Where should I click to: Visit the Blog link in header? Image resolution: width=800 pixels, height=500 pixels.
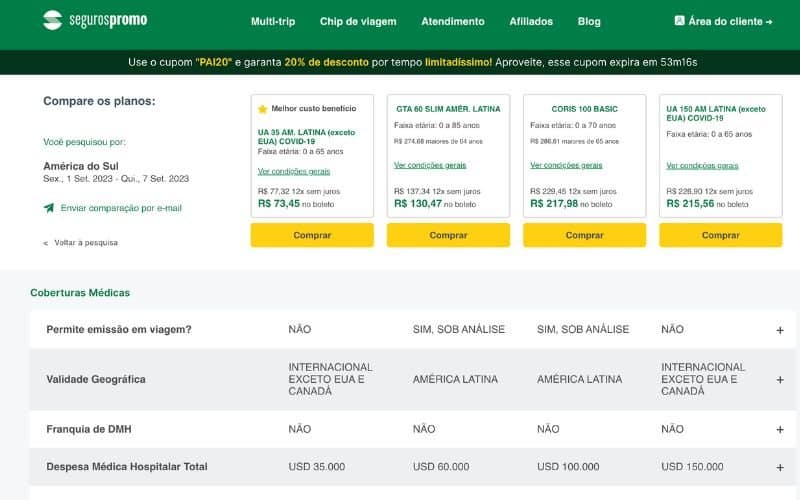tap(589, 21)
